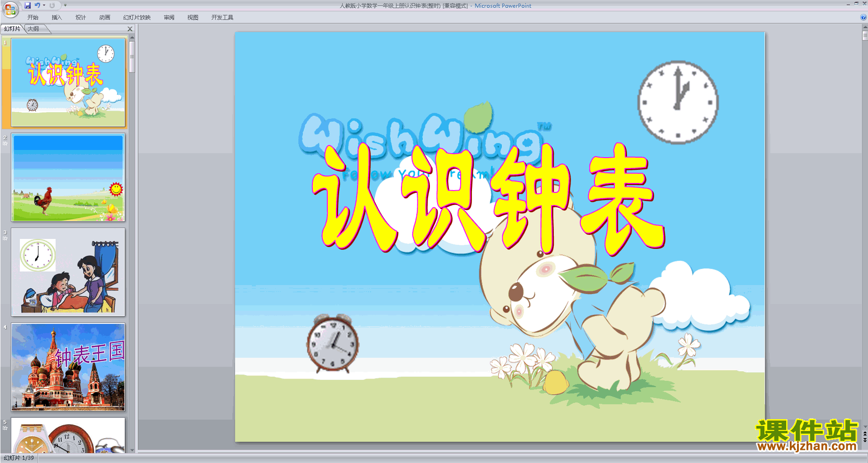Select the 认识钟表 title WordArt on slide
Viewport: 868px width, 463px height.
(x=488, y=199)
